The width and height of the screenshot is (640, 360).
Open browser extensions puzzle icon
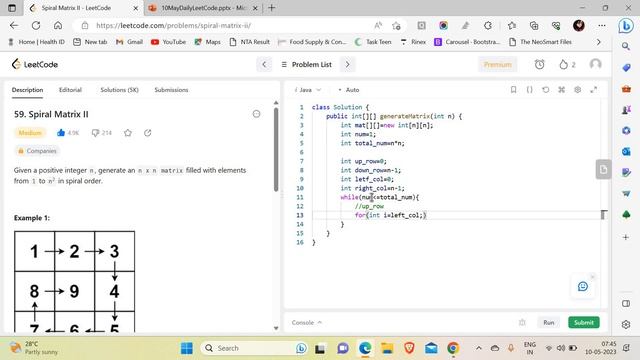click(488, 26)
